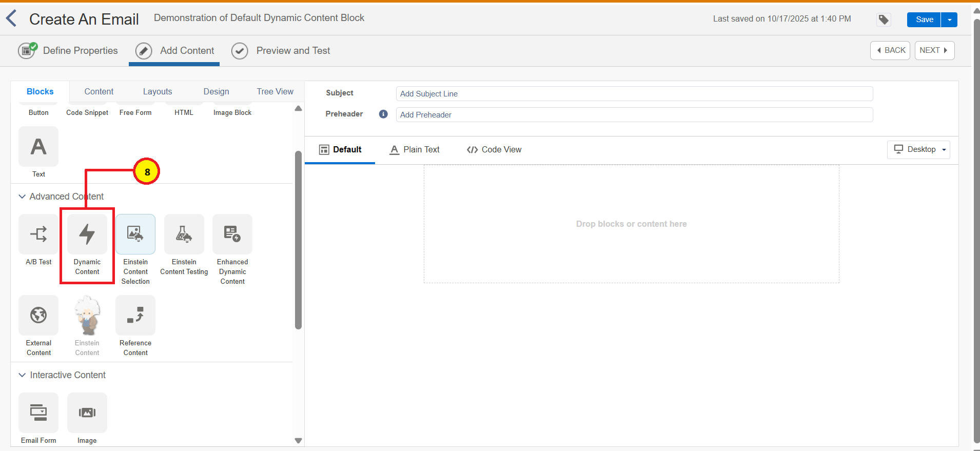Click the tag icon beside Save

tap(884, 19)
